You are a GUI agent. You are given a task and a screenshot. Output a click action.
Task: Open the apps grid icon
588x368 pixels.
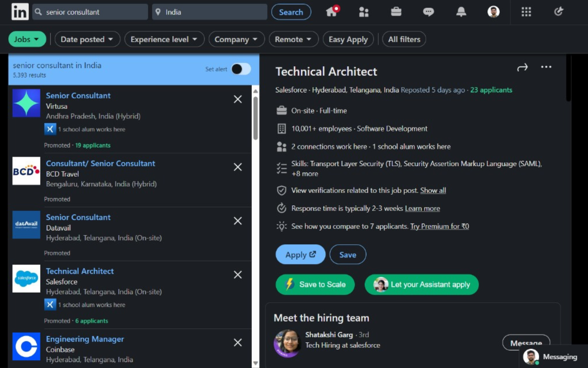(526, 12)
